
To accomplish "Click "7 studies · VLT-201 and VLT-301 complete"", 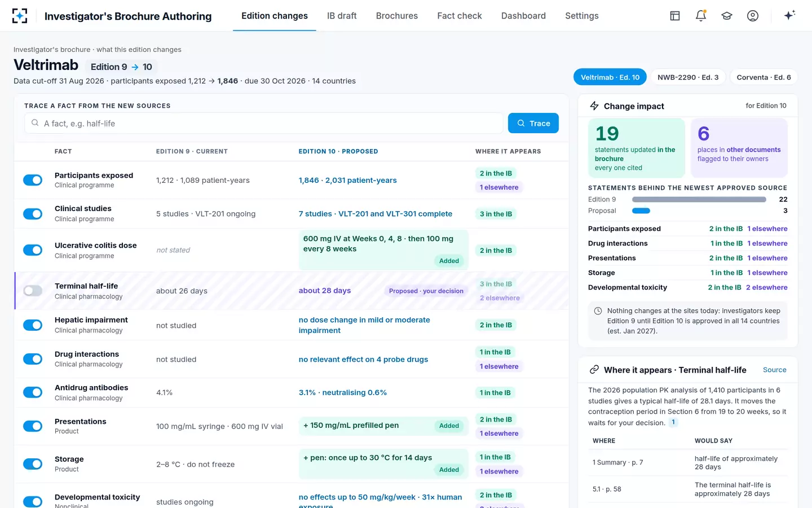I will (376, 214).
